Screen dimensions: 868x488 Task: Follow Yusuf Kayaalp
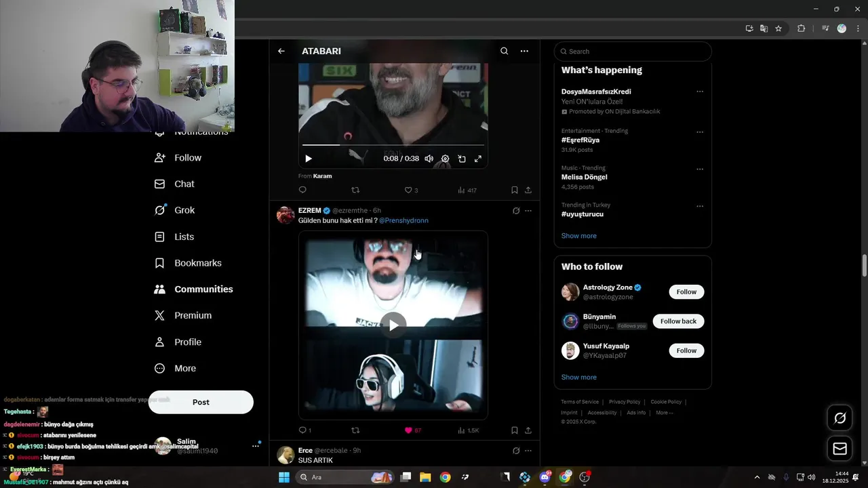point(686,350)
